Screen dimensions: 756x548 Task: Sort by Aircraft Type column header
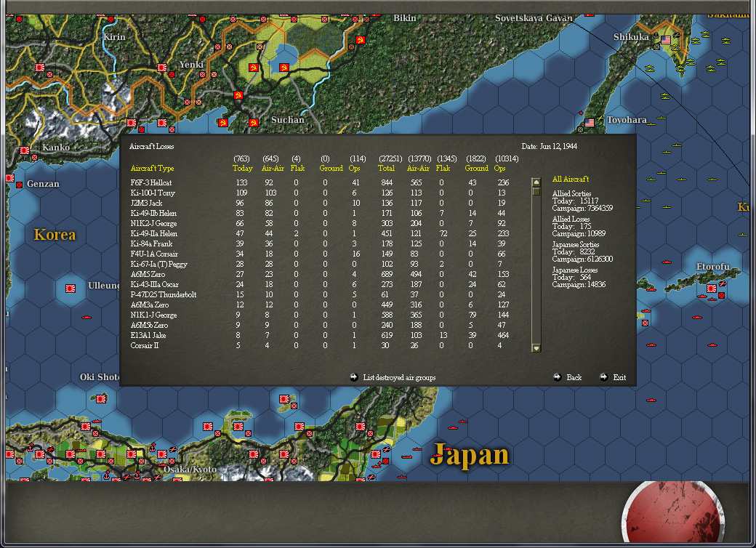point(153,168)
